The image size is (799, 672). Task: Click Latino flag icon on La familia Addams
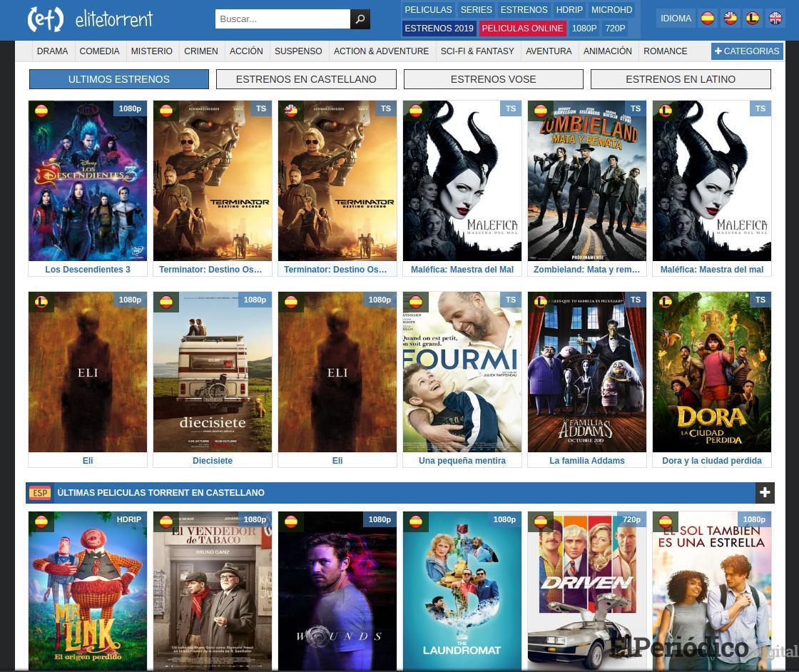[541, 302]
